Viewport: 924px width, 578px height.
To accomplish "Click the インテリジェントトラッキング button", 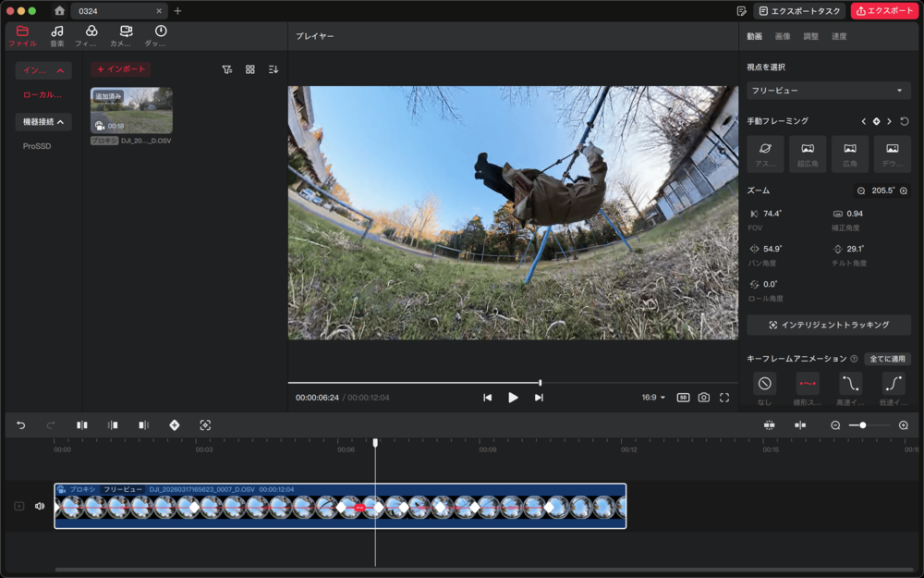I will pyautogui.click(x=829, y=326).
